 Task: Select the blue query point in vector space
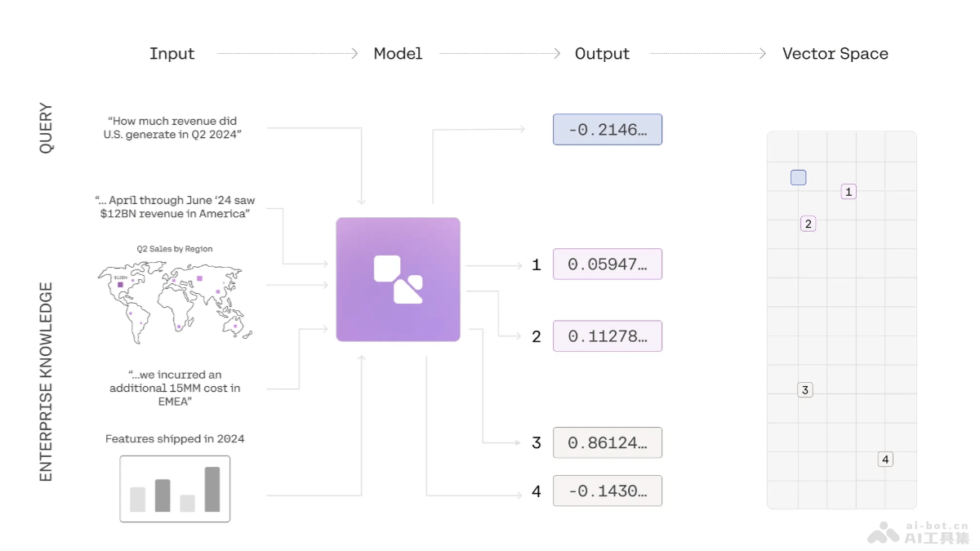798,177
